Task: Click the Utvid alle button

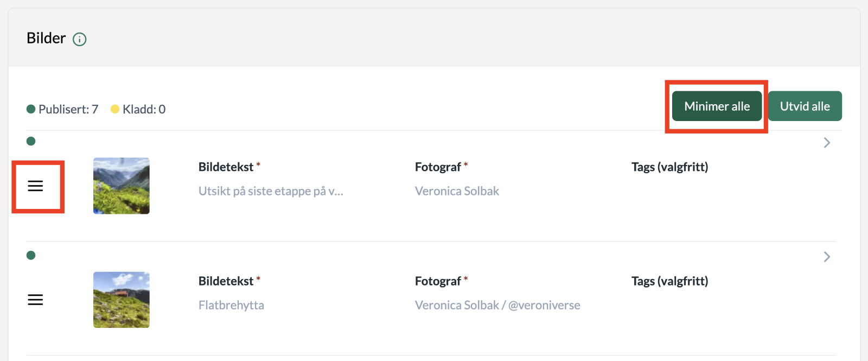Action: click(x=805, y=106)
